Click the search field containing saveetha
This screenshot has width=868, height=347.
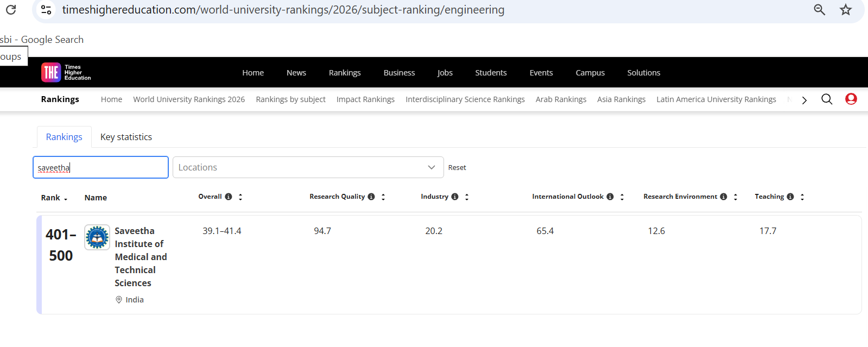[x=100, y=167]
